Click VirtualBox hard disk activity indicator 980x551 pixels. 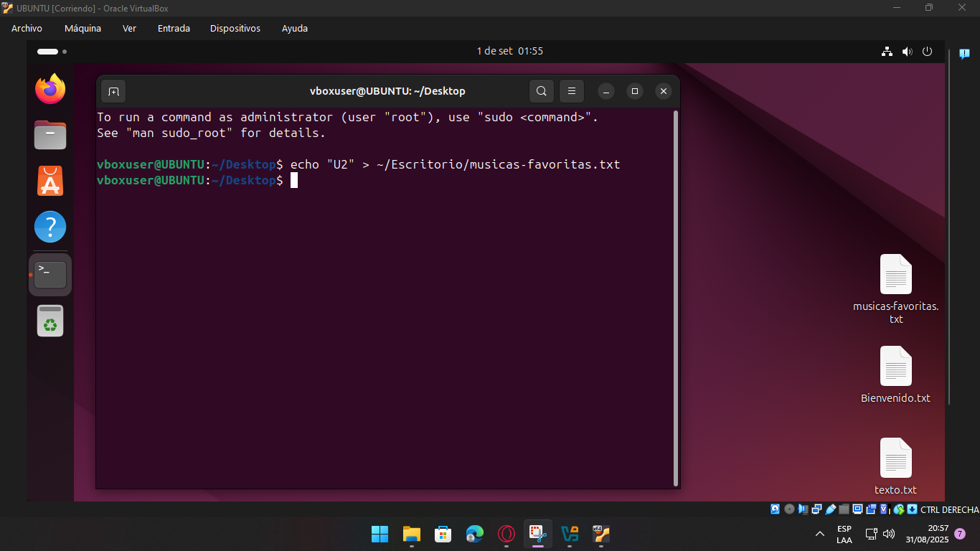tap(776, 509)
